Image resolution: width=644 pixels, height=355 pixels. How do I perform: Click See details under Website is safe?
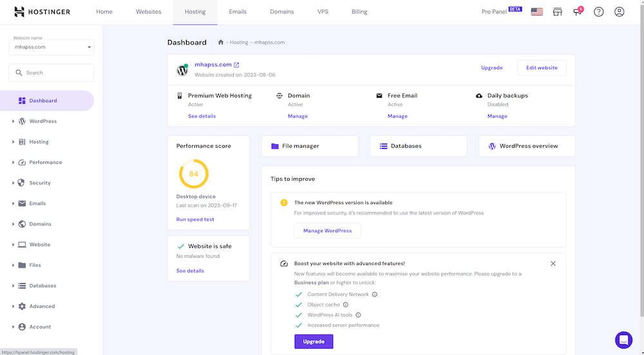coord(190,271)
